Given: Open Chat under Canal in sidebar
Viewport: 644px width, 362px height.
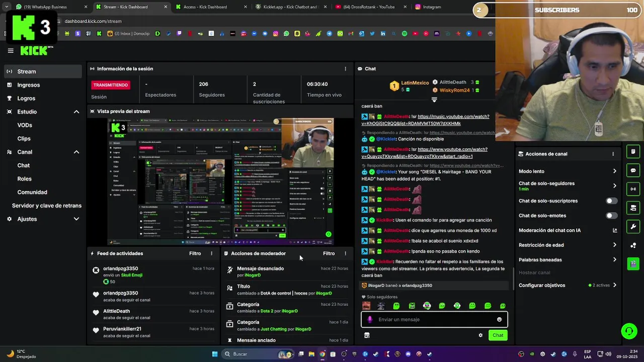Looking at the screenshot, I should (x=23, y=165).
